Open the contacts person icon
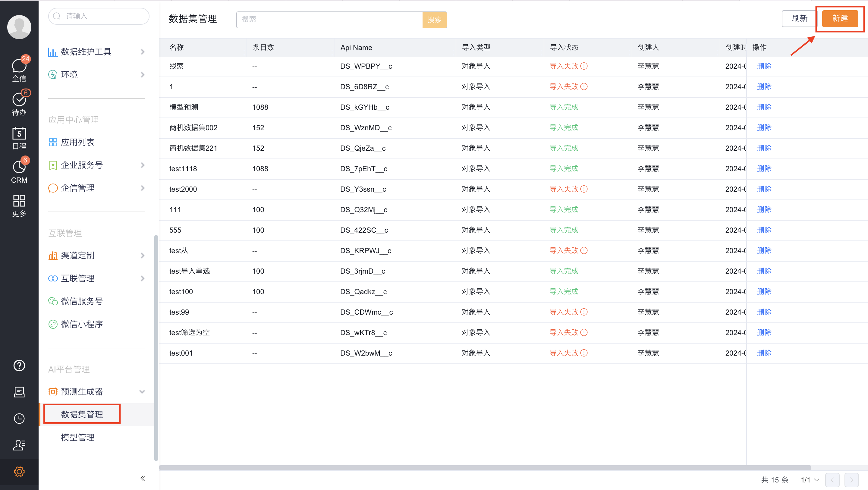 19,445
